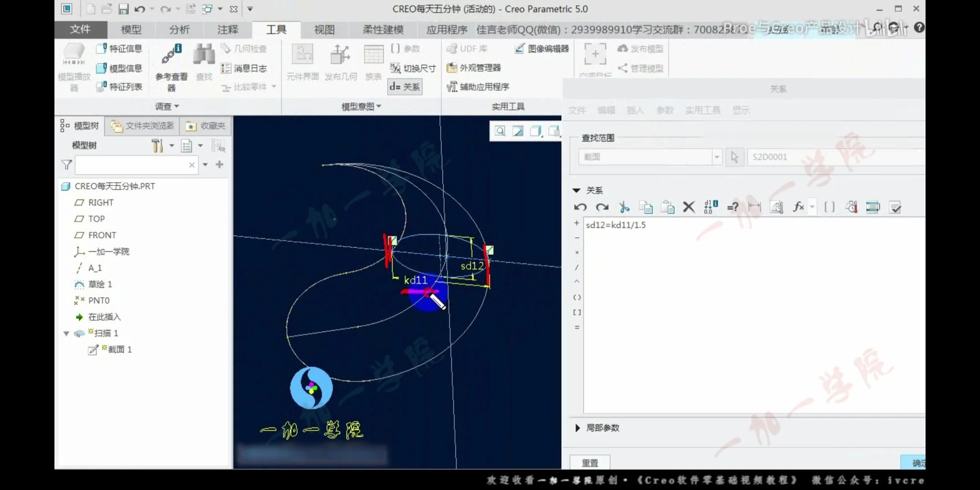Click the plus add icon beside tree search
This screenshot has width=980, height=490.
pyautogui.click(x=220, y=164)
